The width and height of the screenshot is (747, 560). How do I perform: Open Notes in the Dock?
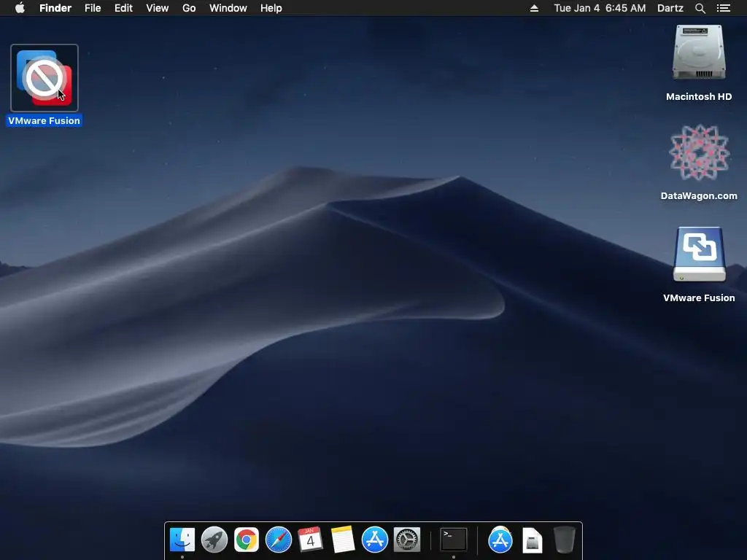[343, 540]
